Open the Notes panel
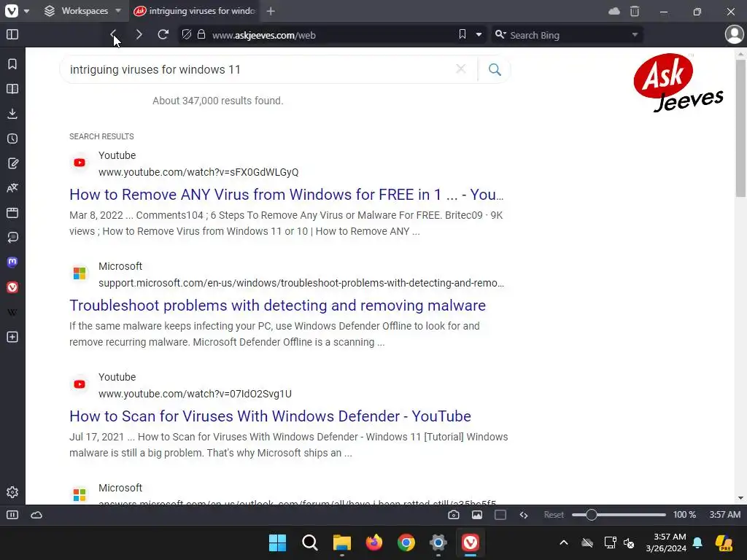747x560 pixels. [12, 163]
